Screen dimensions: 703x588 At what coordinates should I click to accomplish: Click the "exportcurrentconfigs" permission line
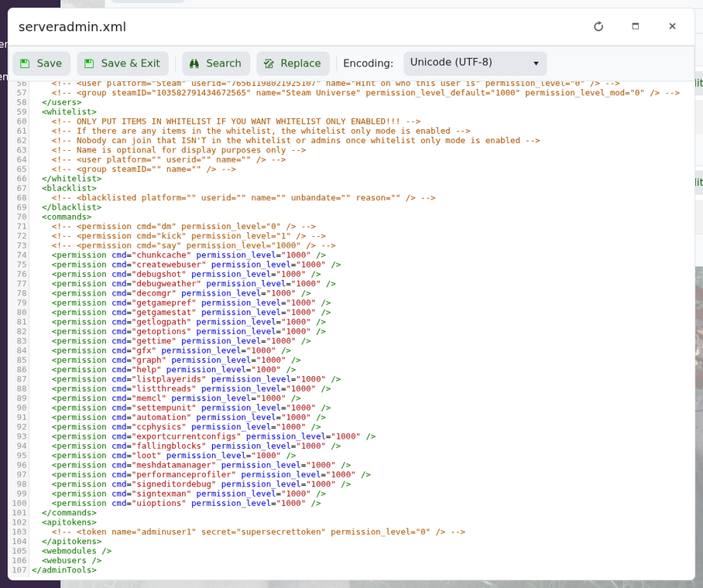click(214, 436)
